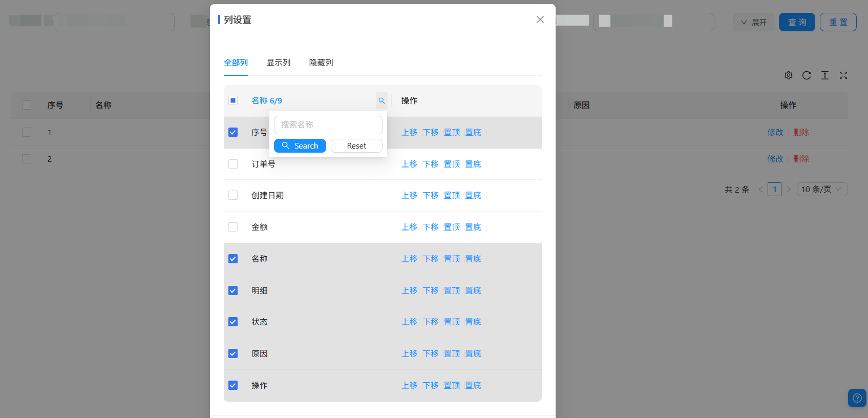
Task: Check the 创建日期 column checkbox
Action: point(233,195)
